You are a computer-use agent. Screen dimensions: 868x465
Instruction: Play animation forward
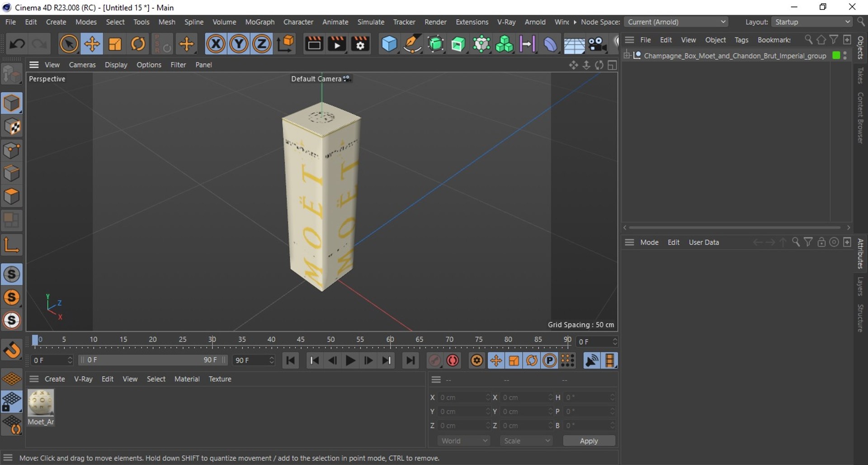(x=350, y=361)
